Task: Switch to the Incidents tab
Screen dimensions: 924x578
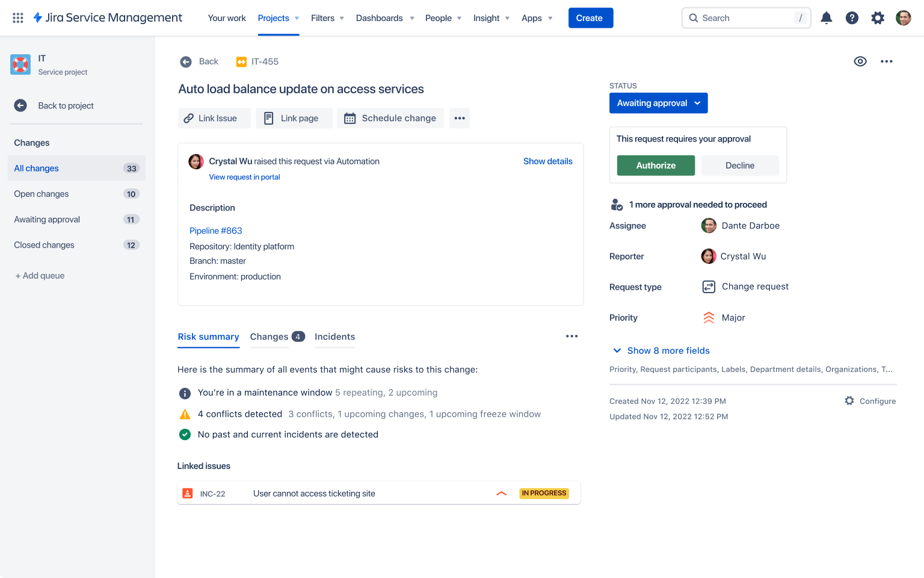Action: pyautogui.click(x=334, y=337)
